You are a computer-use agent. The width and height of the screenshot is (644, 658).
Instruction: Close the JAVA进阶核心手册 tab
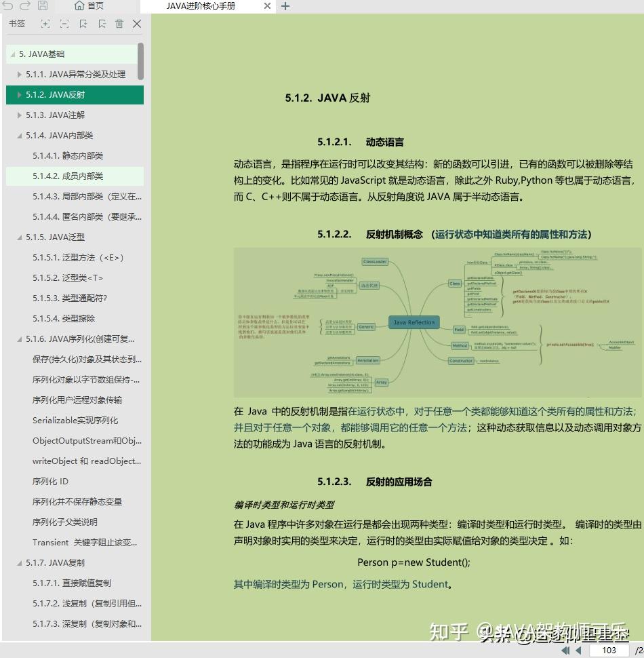click(x=267, y=6)
